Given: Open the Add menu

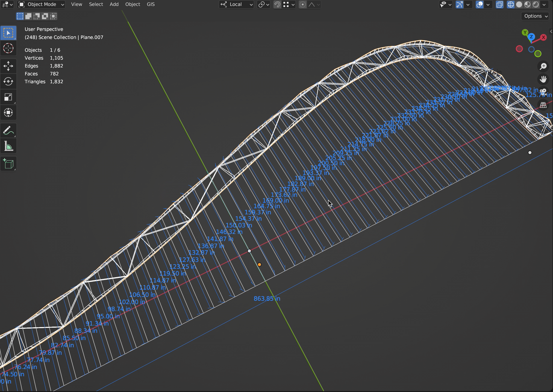Looking at the screenshot, I should pos(114,4).
